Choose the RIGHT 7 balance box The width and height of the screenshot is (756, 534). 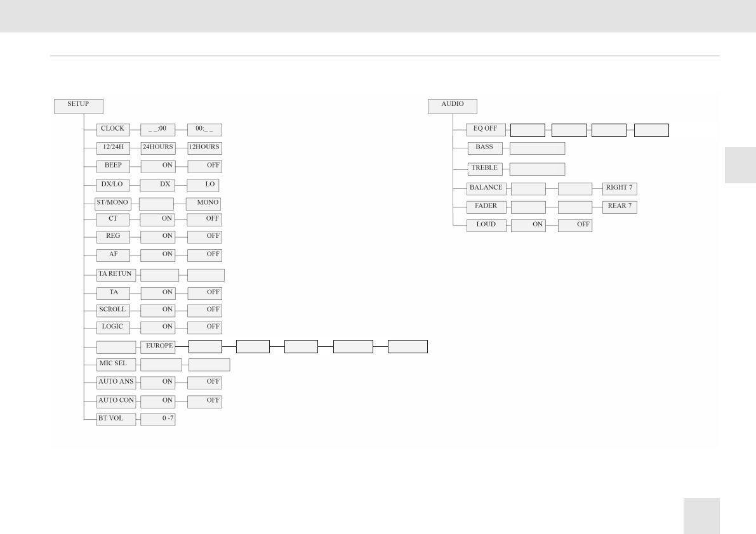[620, 189]
